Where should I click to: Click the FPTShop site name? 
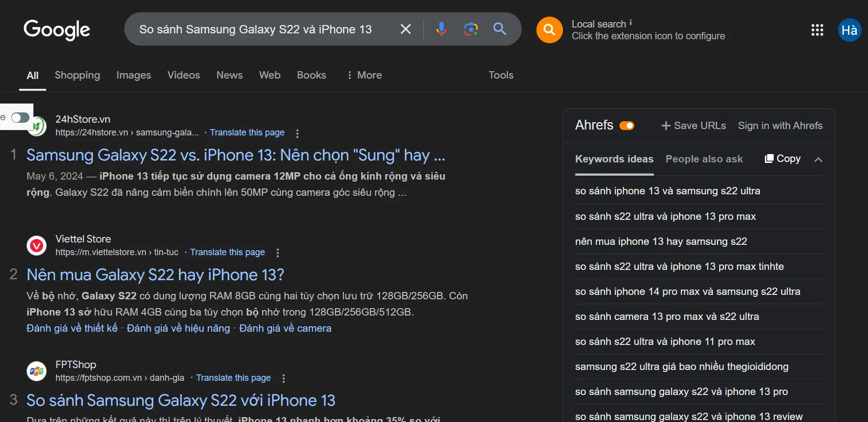pos(76,365)
